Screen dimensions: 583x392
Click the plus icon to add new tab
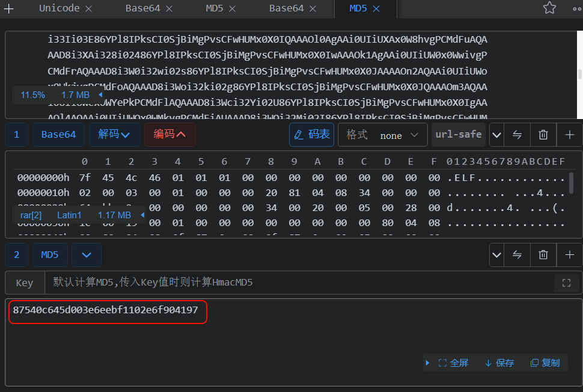(x=8, y=8)
